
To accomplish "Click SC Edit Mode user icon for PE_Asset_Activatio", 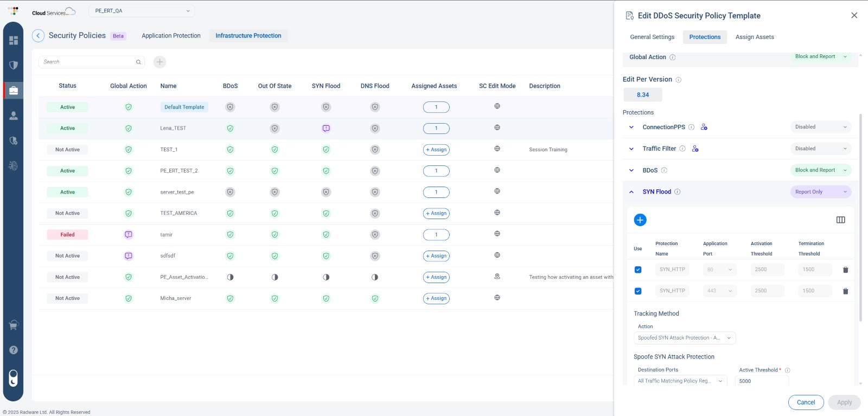I will tap(497, 277).
